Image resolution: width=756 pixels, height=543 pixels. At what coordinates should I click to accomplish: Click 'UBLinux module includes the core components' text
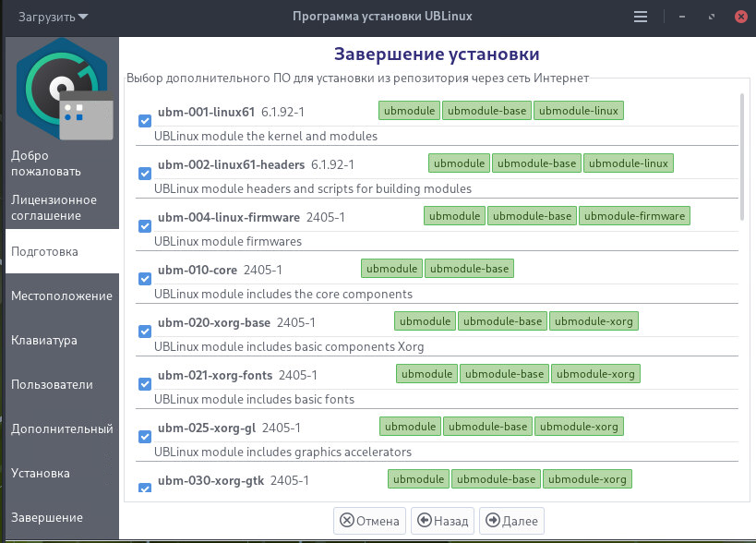[283, 294]
